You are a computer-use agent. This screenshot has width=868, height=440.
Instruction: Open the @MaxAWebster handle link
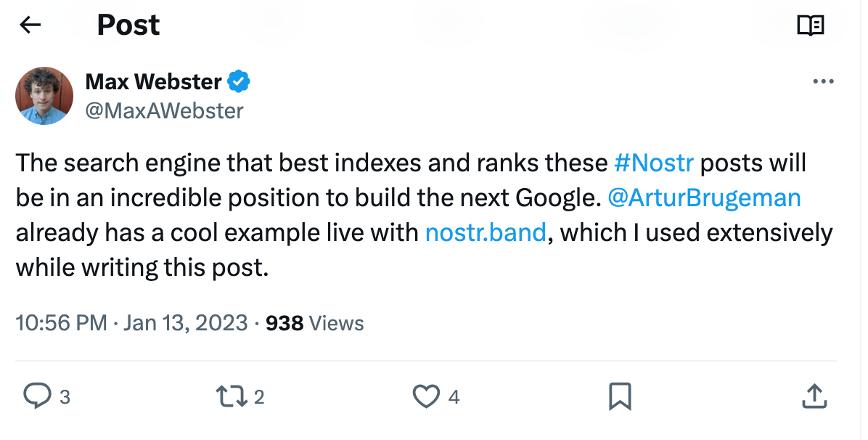click(164, 110)
